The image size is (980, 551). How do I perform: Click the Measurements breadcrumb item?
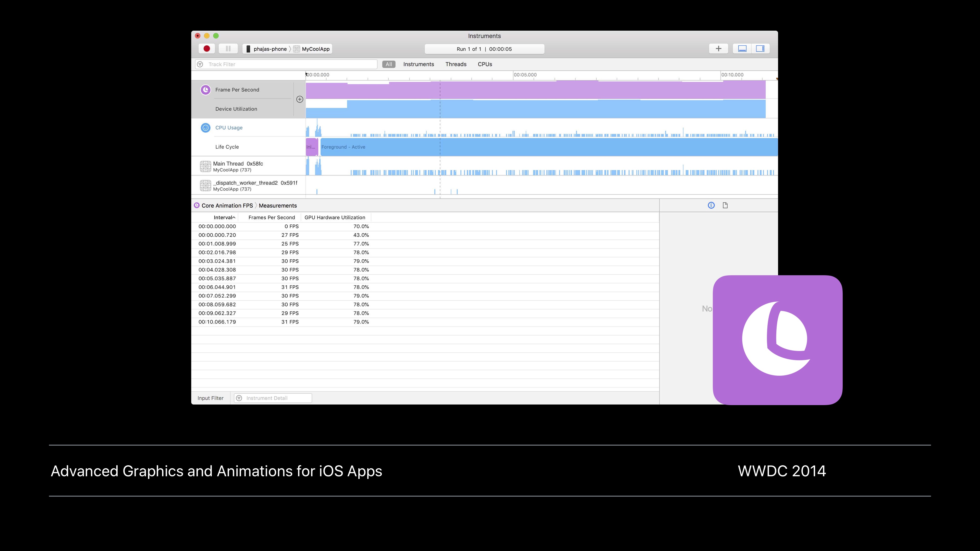277,206
